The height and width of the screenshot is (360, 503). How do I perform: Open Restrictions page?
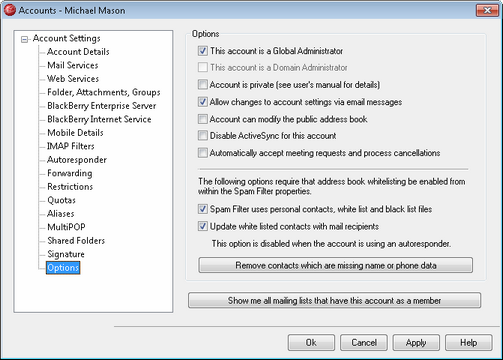click(70, 187)
